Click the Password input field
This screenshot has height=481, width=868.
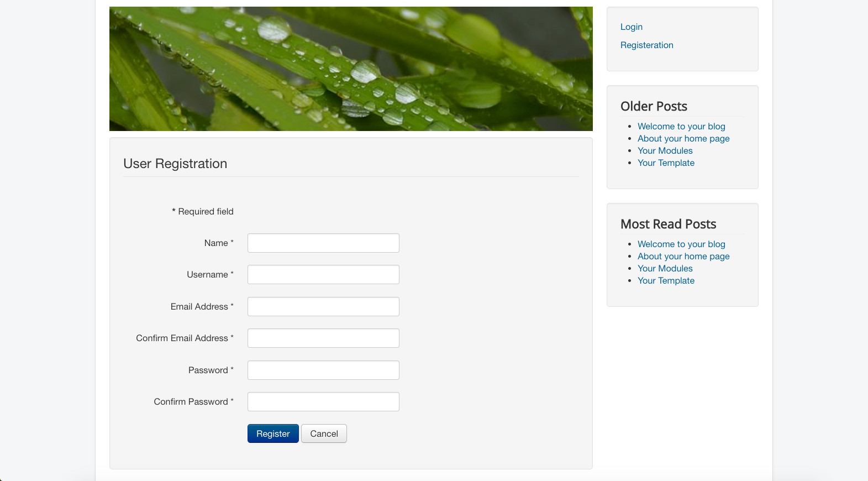point(323,370)
